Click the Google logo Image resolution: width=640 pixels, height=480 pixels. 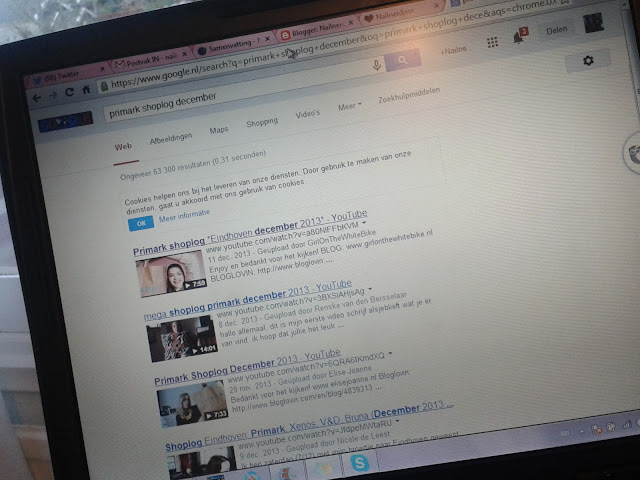[x=66, y=121]
